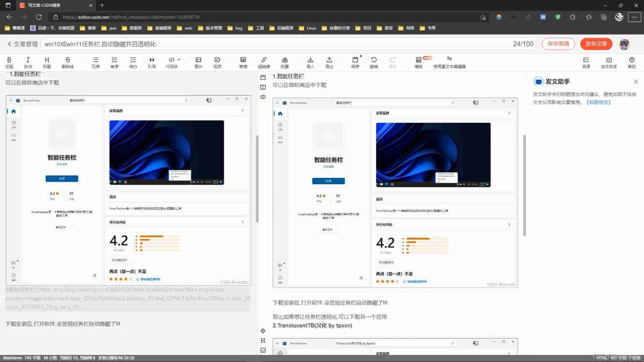The image size is (644, 362).
Task: Open browser favorites list icon
Action: (x=589, y=17)
